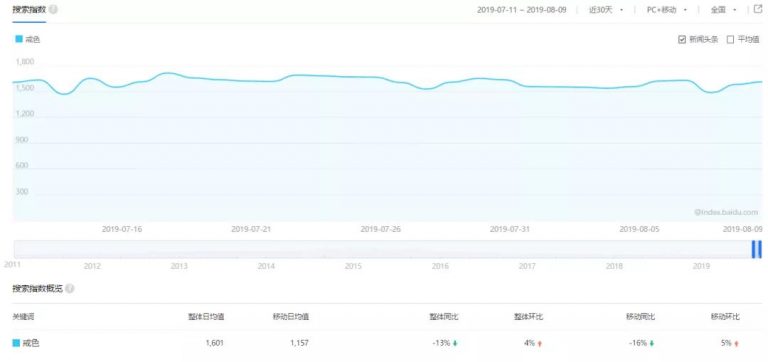Click the 移动环比 column header
The image size is (768, 362).
pos(726,317)
